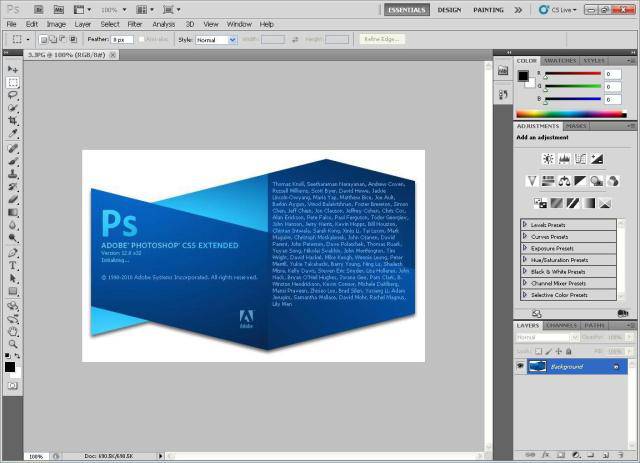Add a Color Balance adjustment
The image size is (640, 463).
click(x=564, y=181)
